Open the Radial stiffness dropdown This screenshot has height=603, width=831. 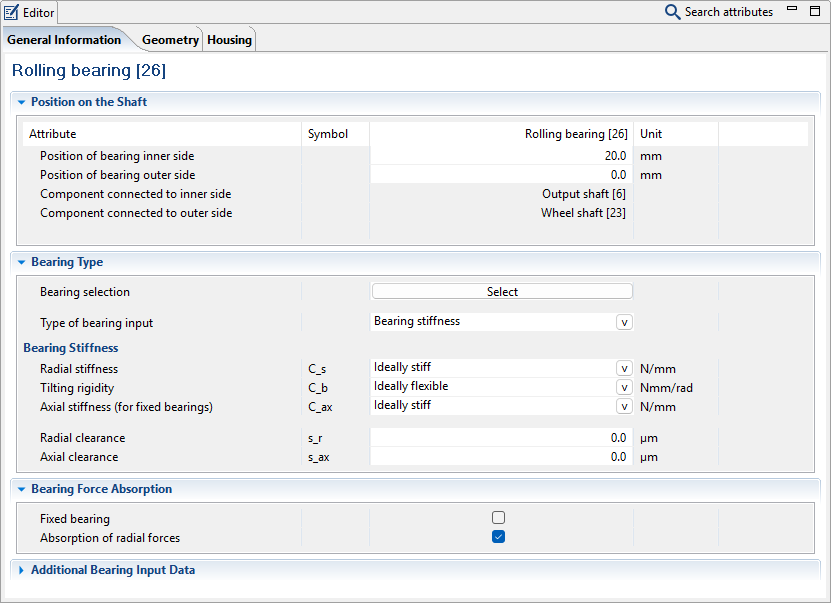[624, 368]
